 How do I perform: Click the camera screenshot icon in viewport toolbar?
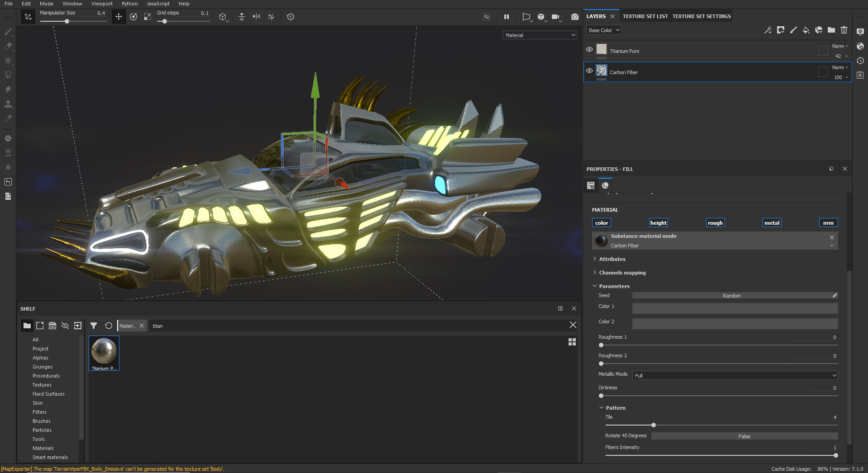pos(574,17)
